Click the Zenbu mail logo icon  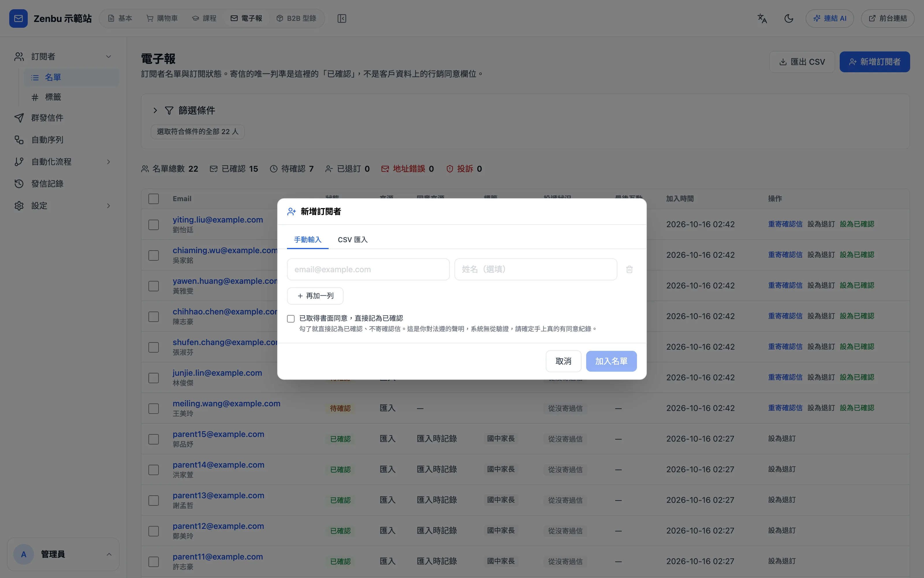click(18, 18)
